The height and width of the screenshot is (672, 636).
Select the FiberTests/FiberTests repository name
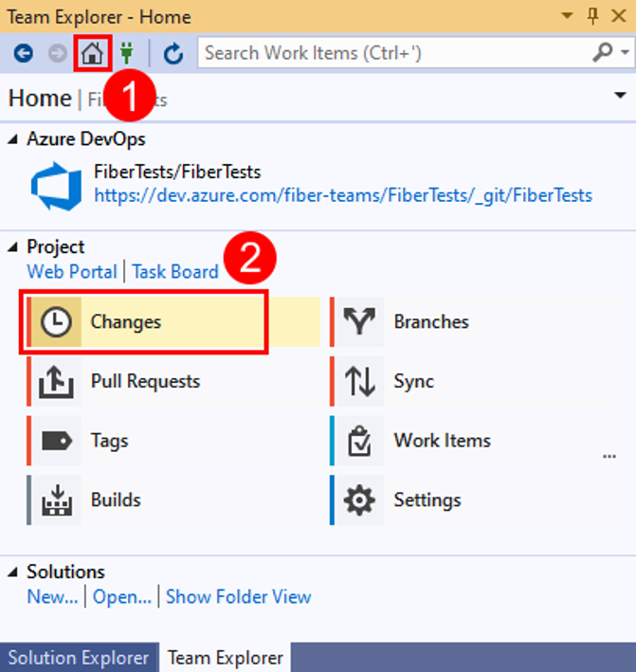177,172
